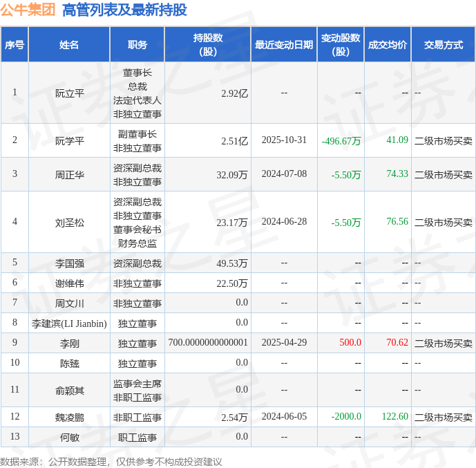Image resolution: width=476 pixels, height=468 pixels.
Task: Click the name 周文川
Action: 70,303
